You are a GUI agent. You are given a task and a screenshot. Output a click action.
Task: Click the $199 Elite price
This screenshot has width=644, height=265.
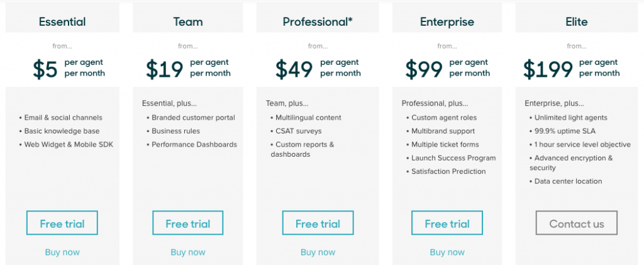[548, 69]
